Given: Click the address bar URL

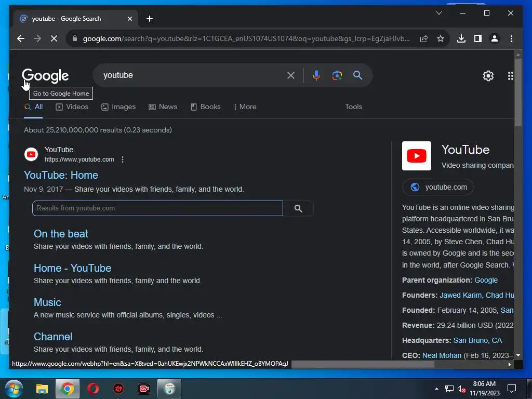Looking at the screenshot, I should pyautogui.click(x=246, y=38).
